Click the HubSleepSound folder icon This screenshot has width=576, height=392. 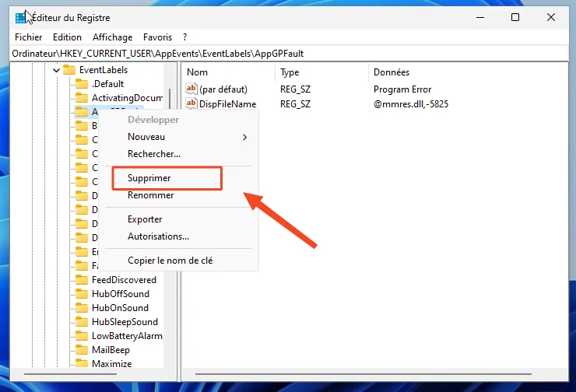(82, 322)
